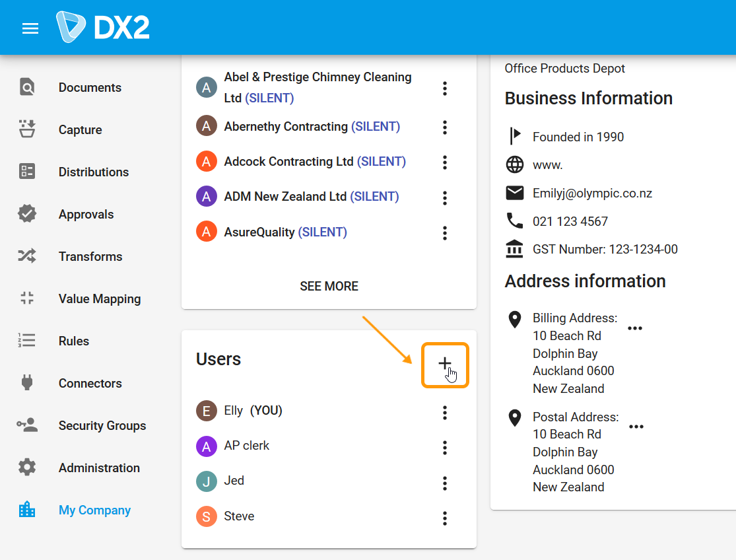Open the Value Mapping section

click(x=26, y=298)
